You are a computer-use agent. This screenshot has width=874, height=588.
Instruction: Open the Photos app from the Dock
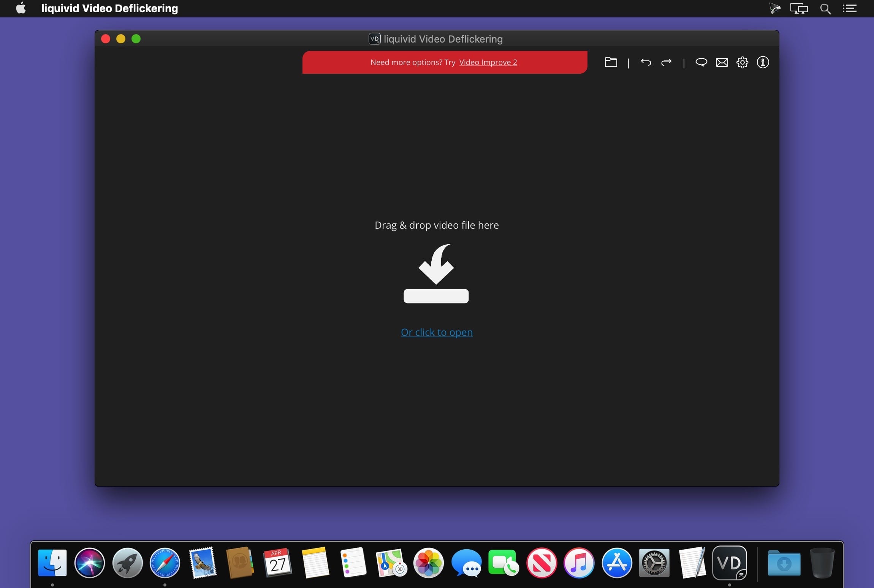[428, 563]
